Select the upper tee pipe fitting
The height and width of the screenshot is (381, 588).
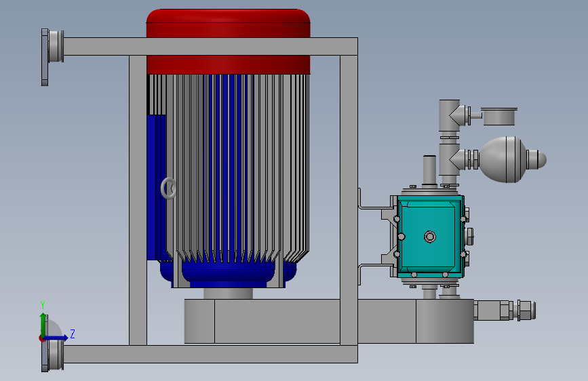tap(452, 115)
